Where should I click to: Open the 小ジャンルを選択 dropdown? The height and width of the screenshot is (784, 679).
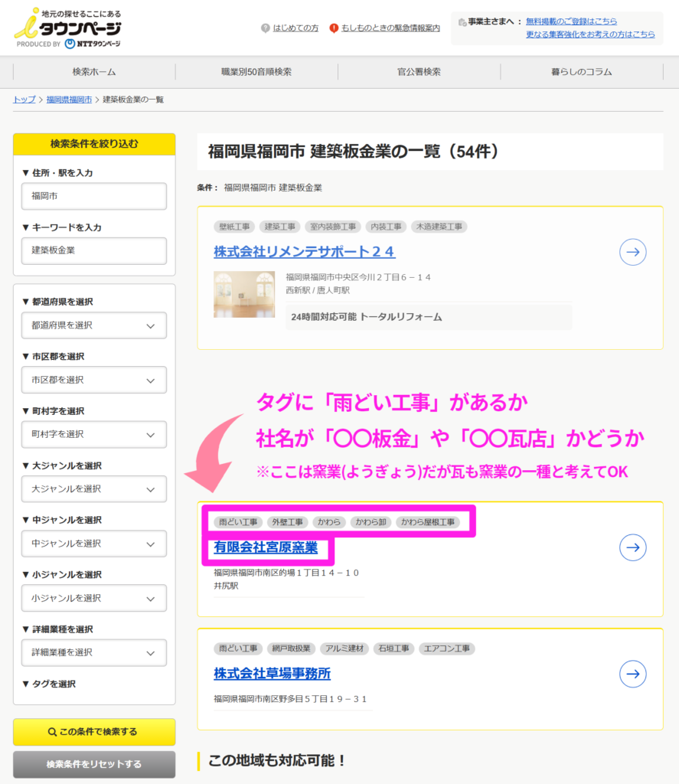94,598
